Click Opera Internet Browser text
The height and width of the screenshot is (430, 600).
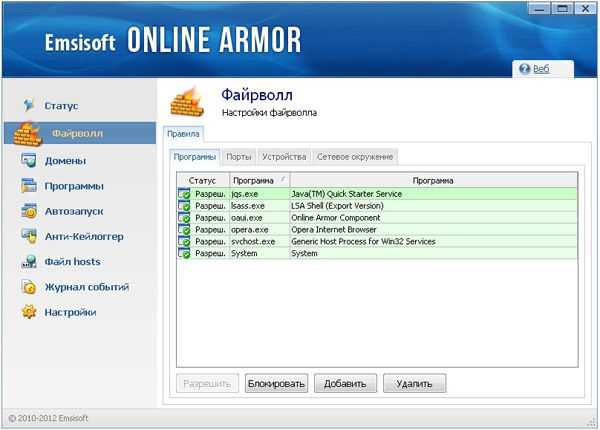(x=334, y=230)
